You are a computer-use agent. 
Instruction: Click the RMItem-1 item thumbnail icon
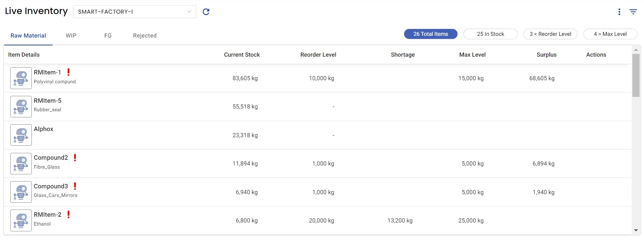[21, 78]
